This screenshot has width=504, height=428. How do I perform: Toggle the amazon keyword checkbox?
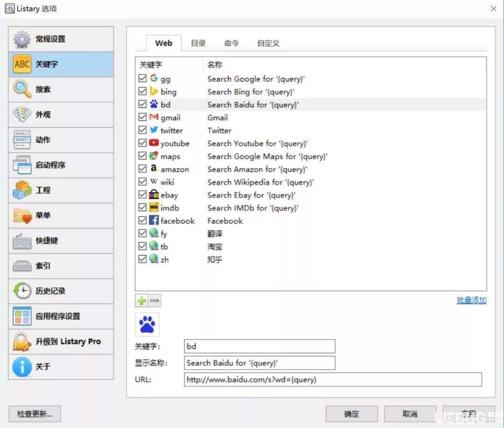(142, 169)
